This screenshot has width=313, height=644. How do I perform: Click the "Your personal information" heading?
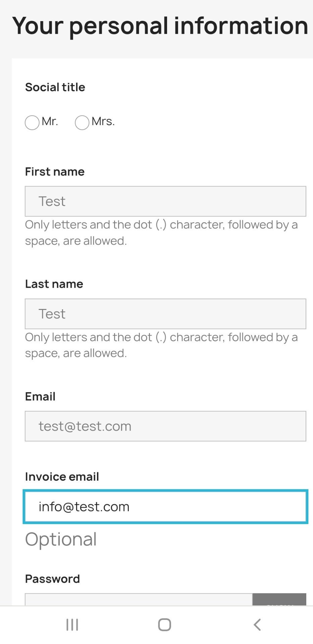[x=160, y=26]
